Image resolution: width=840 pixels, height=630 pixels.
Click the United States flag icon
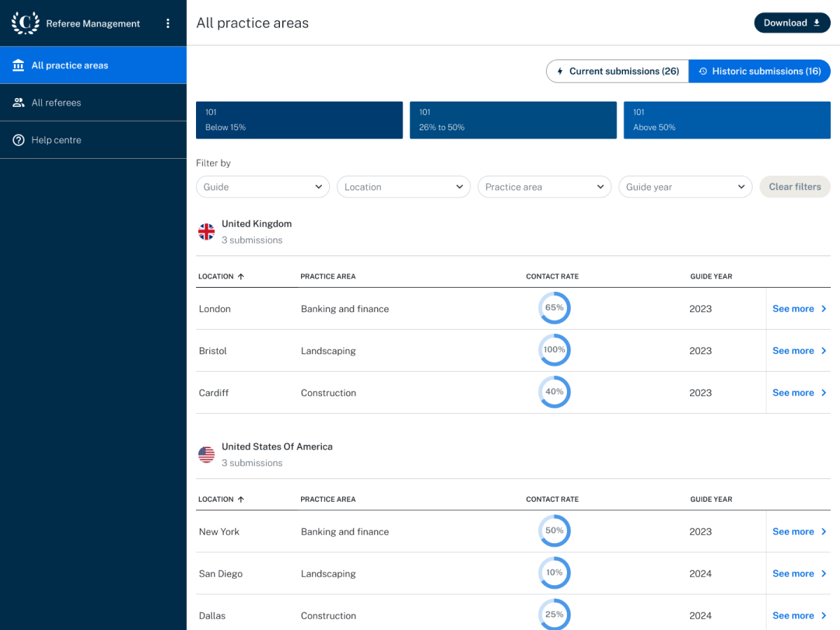[206, 455]
